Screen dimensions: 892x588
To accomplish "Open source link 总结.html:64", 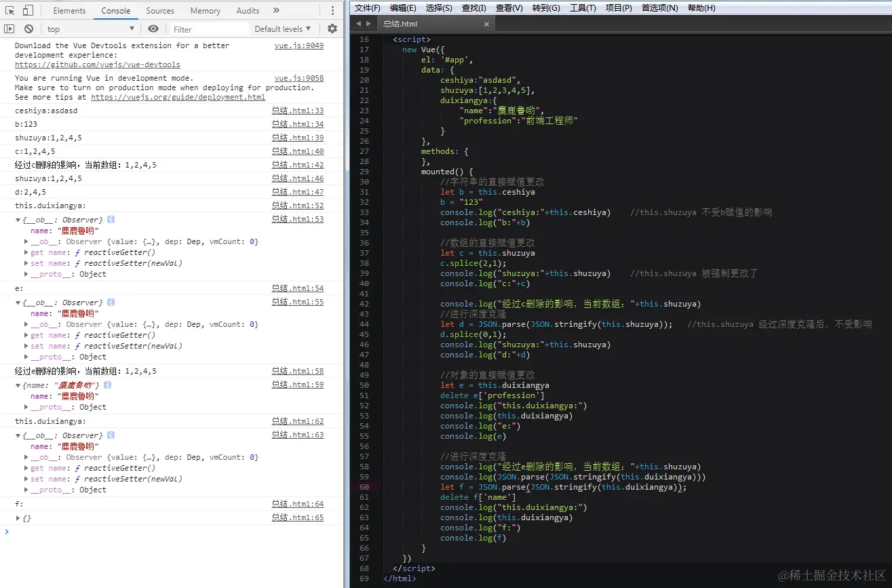I will [x=298, y=504].
